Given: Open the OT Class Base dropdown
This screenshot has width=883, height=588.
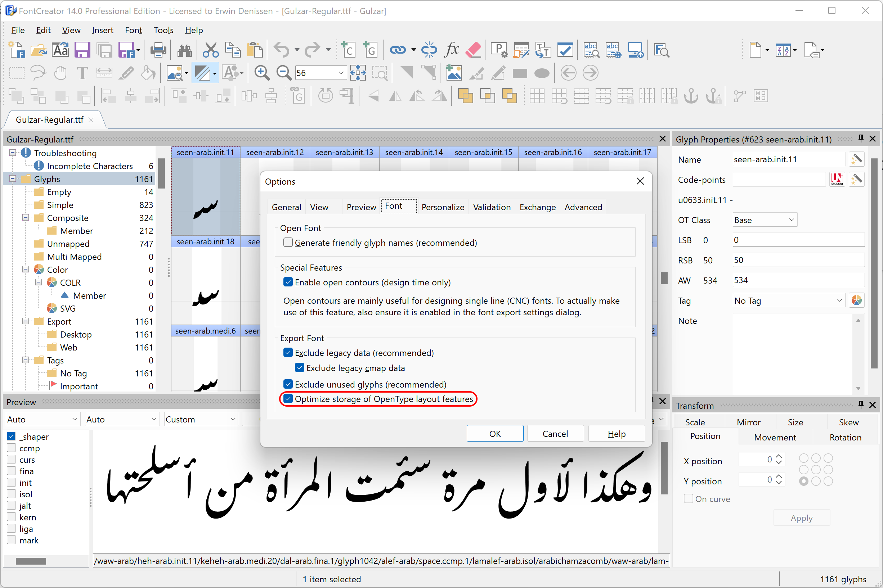Looking at the screenshot, I should point(765,220).
